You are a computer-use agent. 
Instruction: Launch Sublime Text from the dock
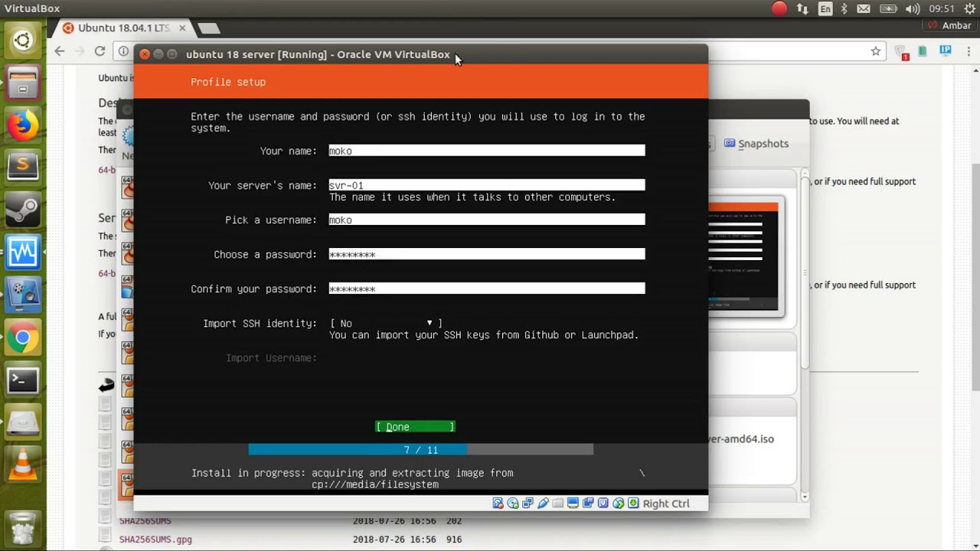23,166
